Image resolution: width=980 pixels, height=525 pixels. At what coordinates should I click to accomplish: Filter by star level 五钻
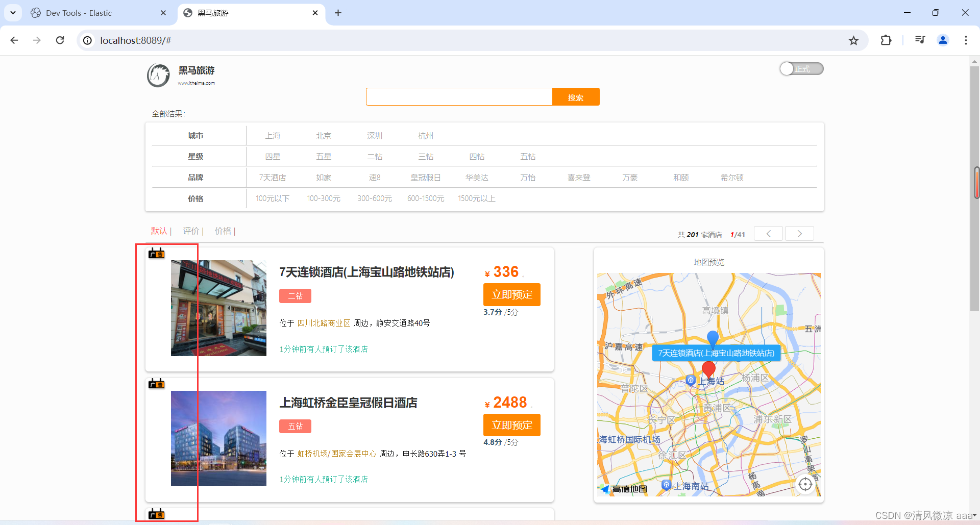point(528,157)
